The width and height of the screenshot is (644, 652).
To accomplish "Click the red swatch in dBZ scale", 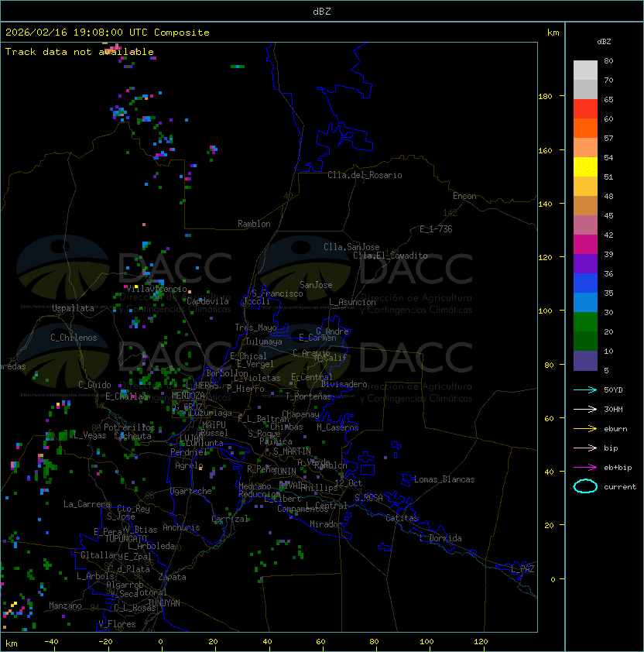I will point(585,108).
